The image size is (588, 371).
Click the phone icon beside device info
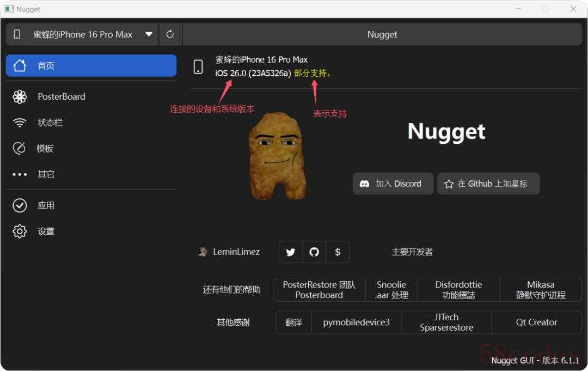pyautogui.click(x=198, y=66)
